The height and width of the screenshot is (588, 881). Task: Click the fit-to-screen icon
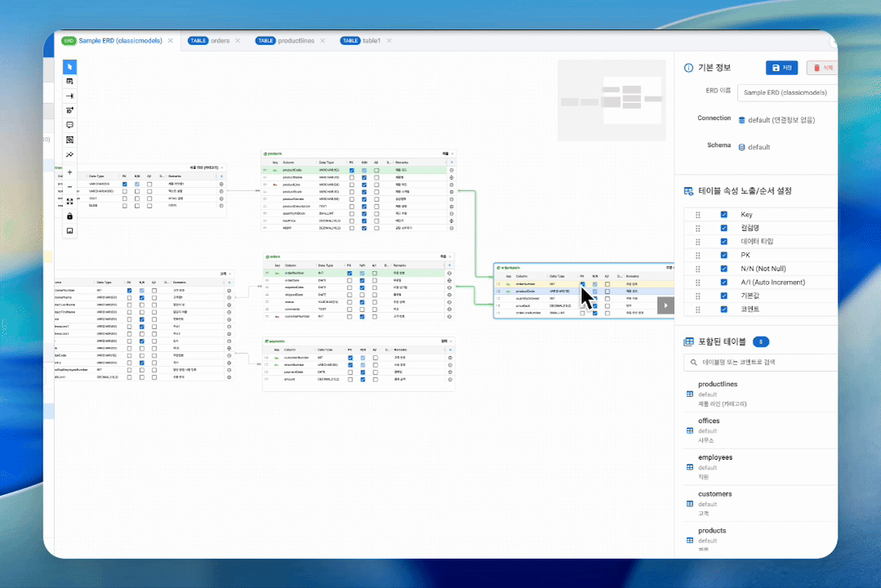[x=69, y=202]
